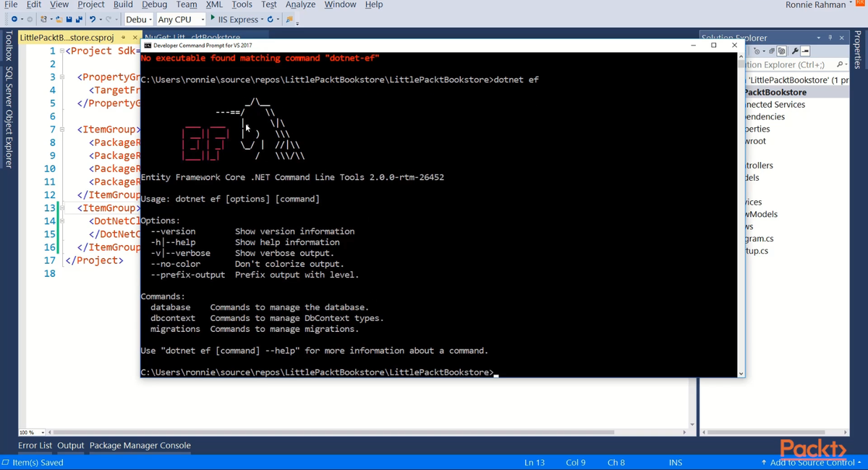The image size is (868, 470).
Task: Switch to the Error List tab
Action: point(35,445)
